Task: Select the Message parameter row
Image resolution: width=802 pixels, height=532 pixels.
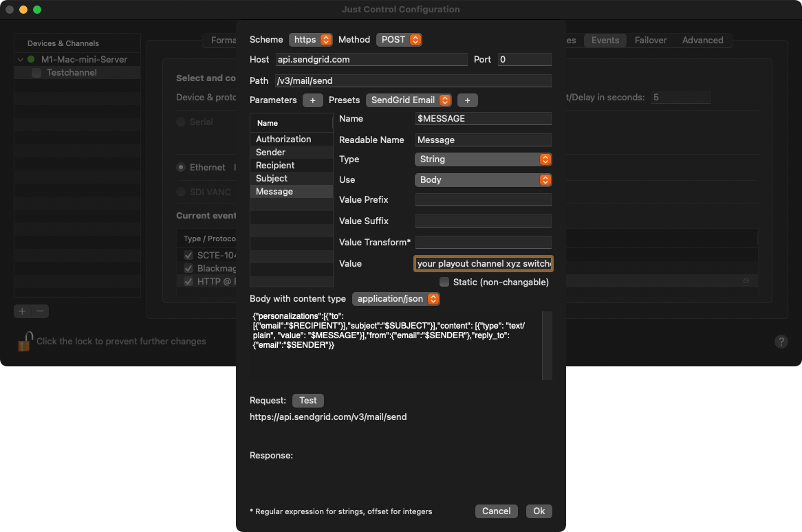Action: [292, 192]
